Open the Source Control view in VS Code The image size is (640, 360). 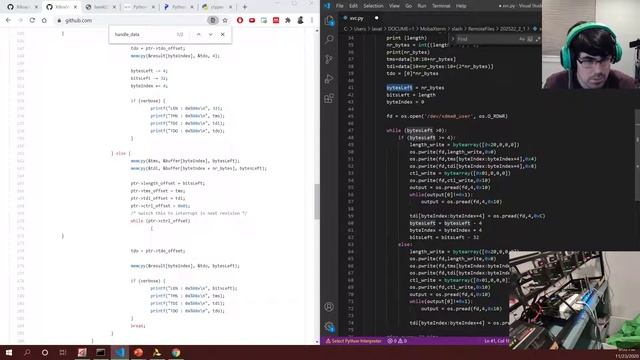pos(329,59)
